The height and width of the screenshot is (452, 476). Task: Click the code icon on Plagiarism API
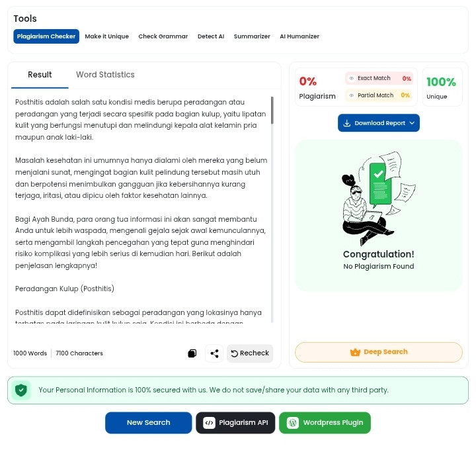click(x=209, y=423)
